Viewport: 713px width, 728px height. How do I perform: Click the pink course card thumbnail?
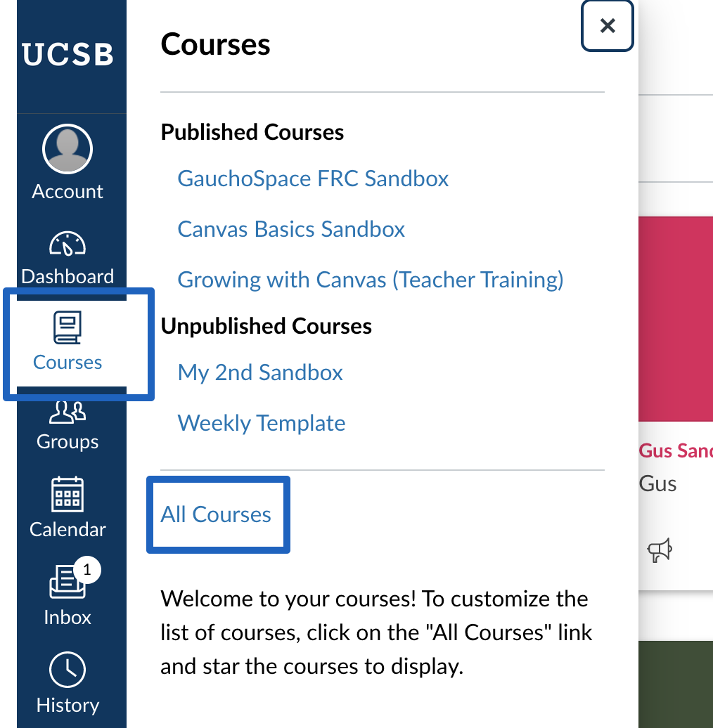click(676, 319)
